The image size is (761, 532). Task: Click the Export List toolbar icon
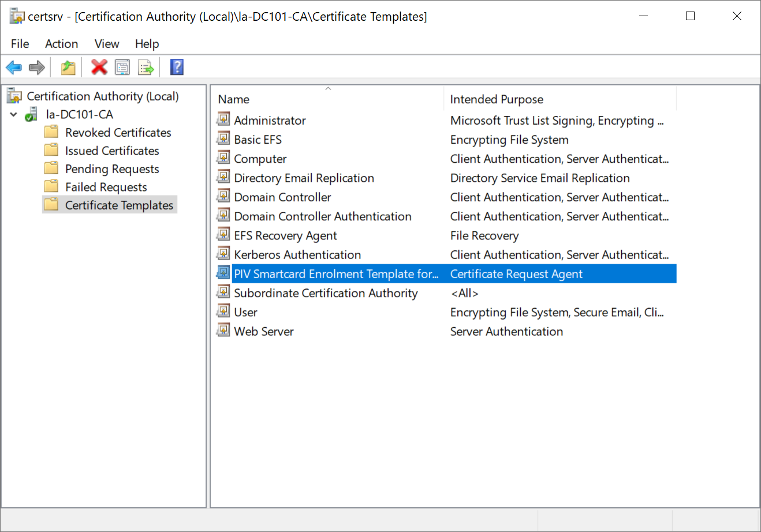pyautogui.click(x=146, y=68)
